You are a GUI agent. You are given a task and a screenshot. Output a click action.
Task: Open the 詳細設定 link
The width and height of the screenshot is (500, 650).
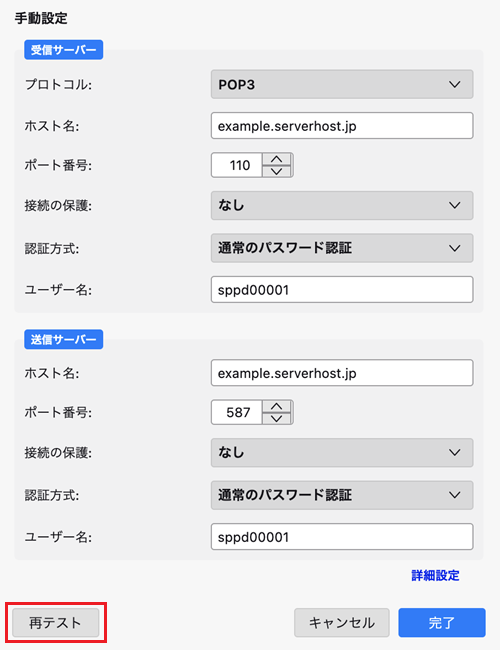435,575
